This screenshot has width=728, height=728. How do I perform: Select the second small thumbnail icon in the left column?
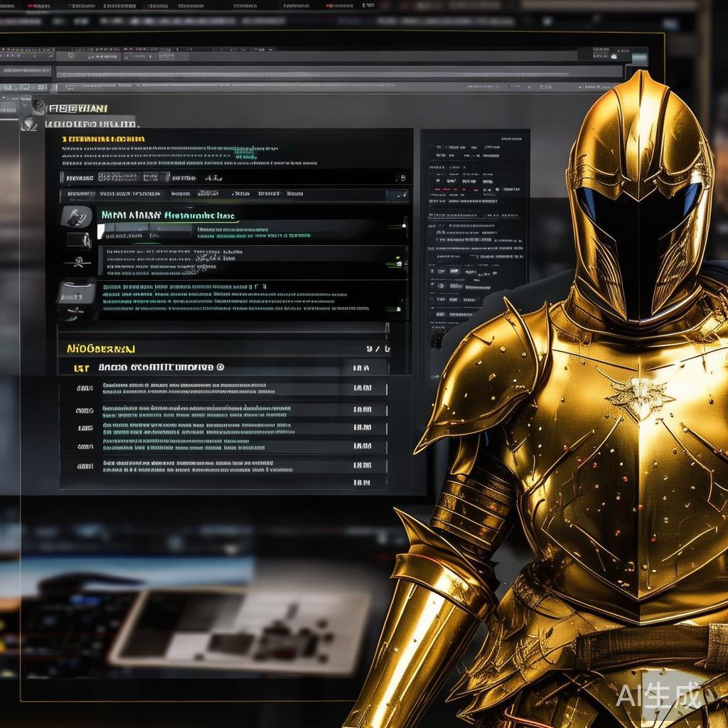pos(78,240)
